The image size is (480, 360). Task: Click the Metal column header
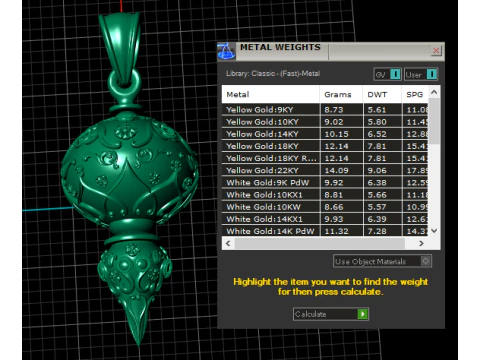click(x=270, y=95)
